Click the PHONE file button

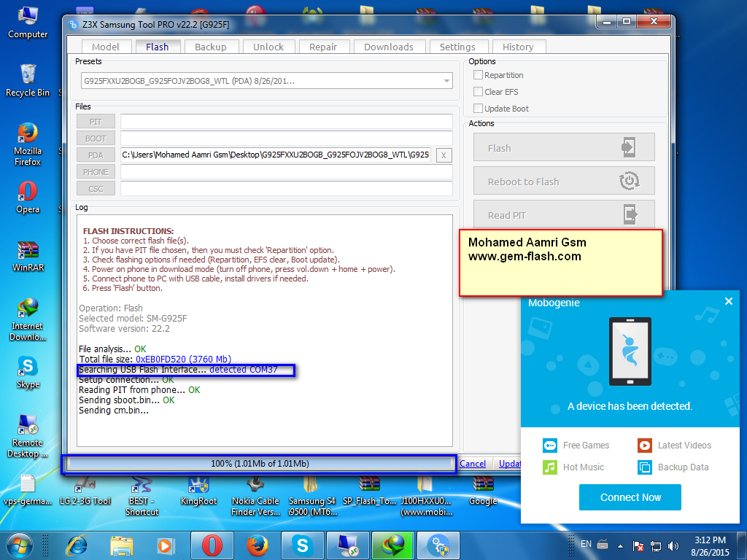pos(96,171)
